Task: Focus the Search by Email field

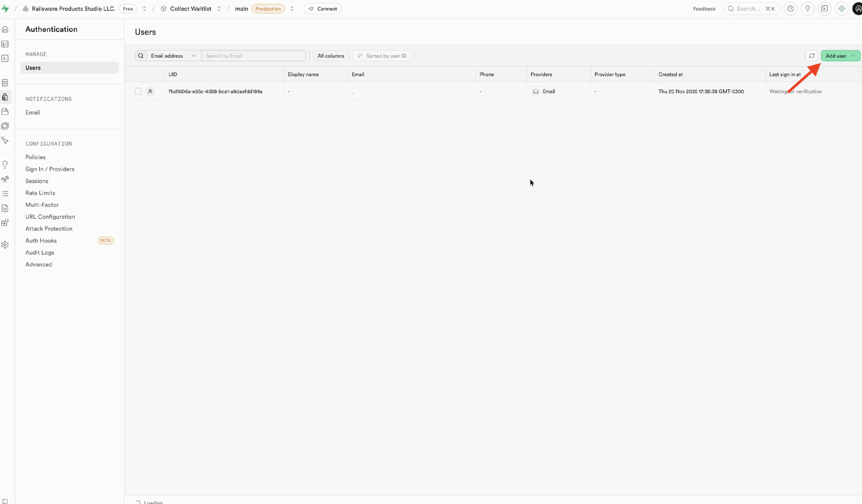Action: (x=253, y=56)
